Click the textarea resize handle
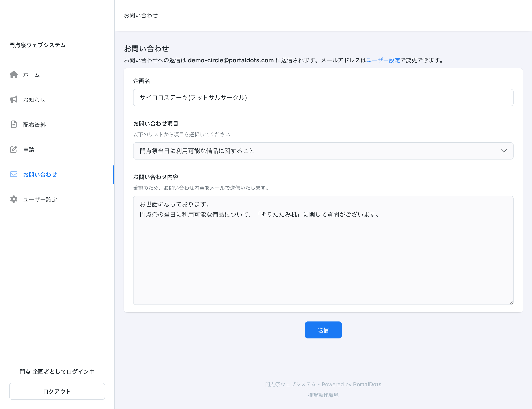This screenshot has width=532, height=409. coord(511,303)
